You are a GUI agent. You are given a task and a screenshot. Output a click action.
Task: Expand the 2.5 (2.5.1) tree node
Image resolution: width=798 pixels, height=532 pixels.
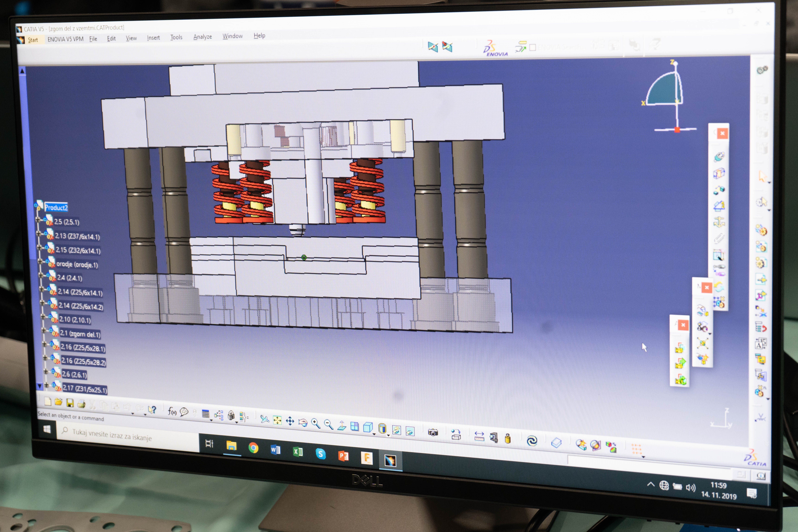click(38, 220)
